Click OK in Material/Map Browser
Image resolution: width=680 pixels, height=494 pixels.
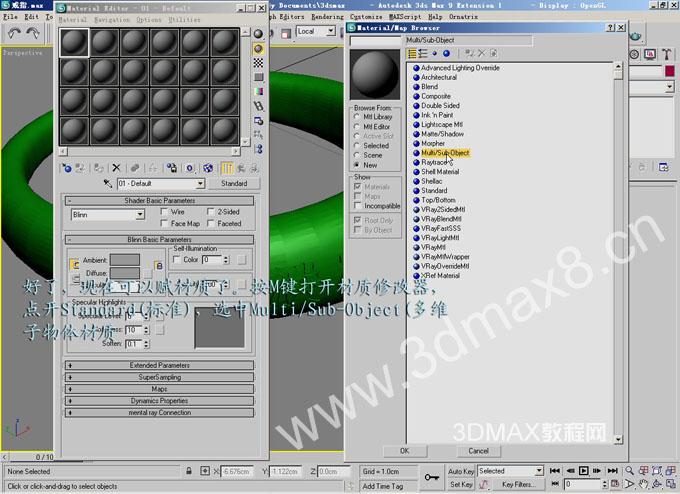point(404,451)
